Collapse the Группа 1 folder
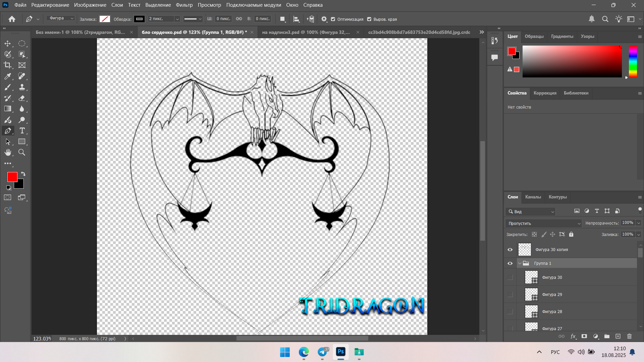The width and height of the screenshot is (644, 362). pyautogui.click(x=520, y=263)
